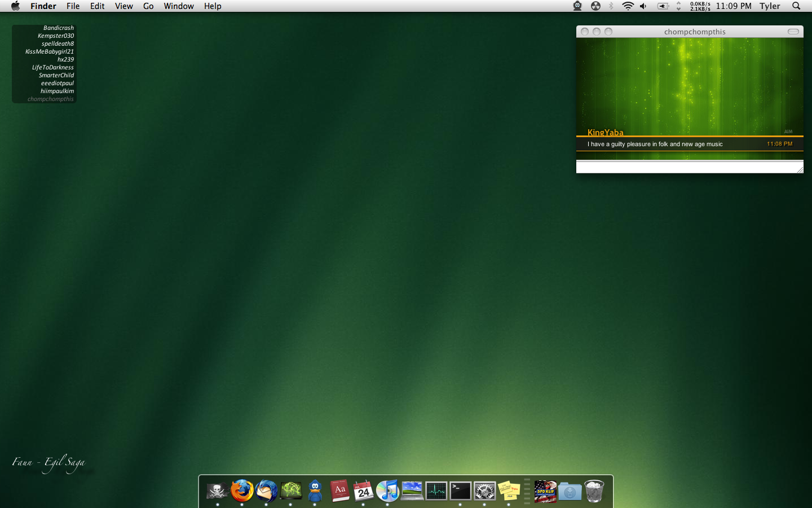Image resolution: width=812 pixels, height=508 pixels.
Task: Open the Edit menu
Action: coord(98,6)
